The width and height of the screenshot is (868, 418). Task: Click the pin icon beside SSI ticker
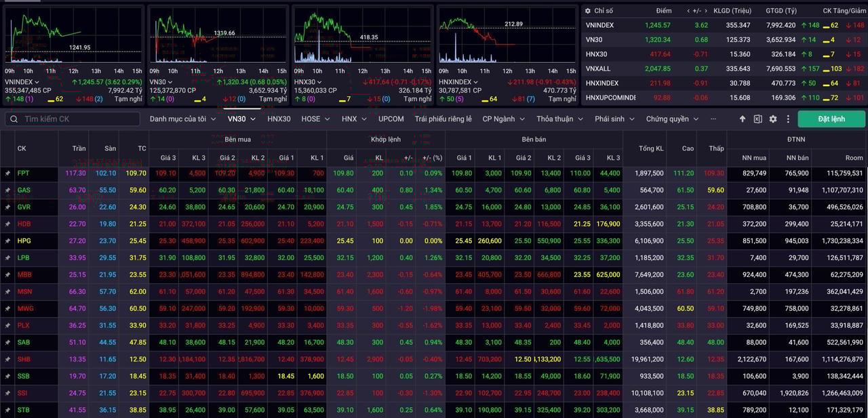point(7,393)
